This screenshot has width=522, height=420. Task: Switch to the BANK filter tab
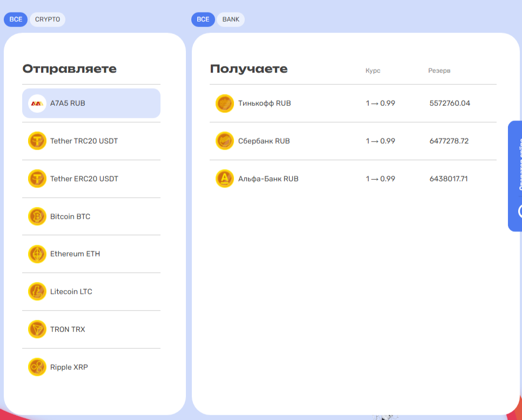231,19
